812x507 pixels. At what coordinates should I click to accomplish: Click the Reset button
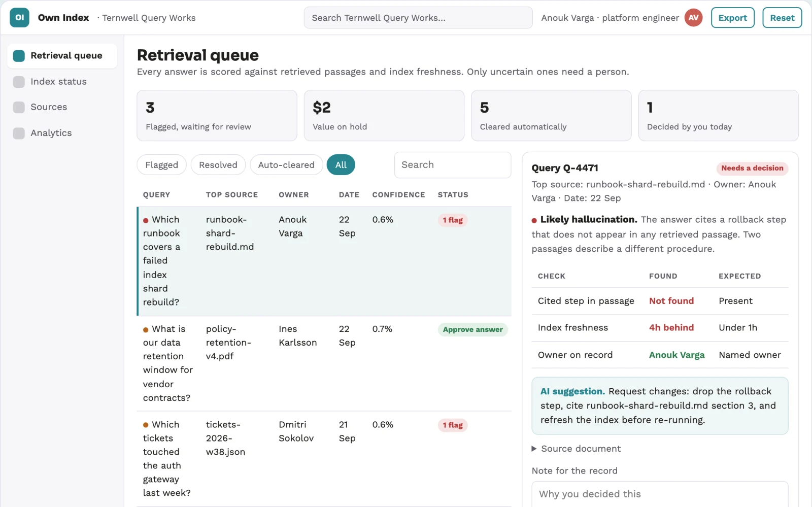click(x=782, y=18)
